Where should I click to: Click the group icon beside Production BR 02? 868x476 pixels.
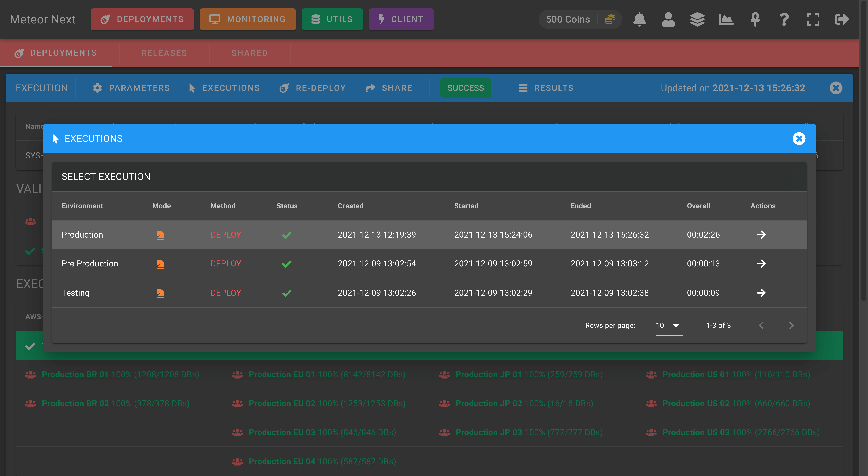[31, 403]
